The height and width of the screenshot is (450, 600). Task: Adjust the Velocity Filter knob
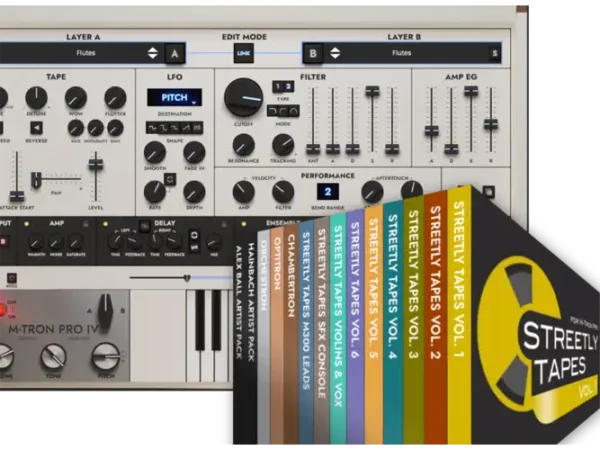click(x=283, y=192)
